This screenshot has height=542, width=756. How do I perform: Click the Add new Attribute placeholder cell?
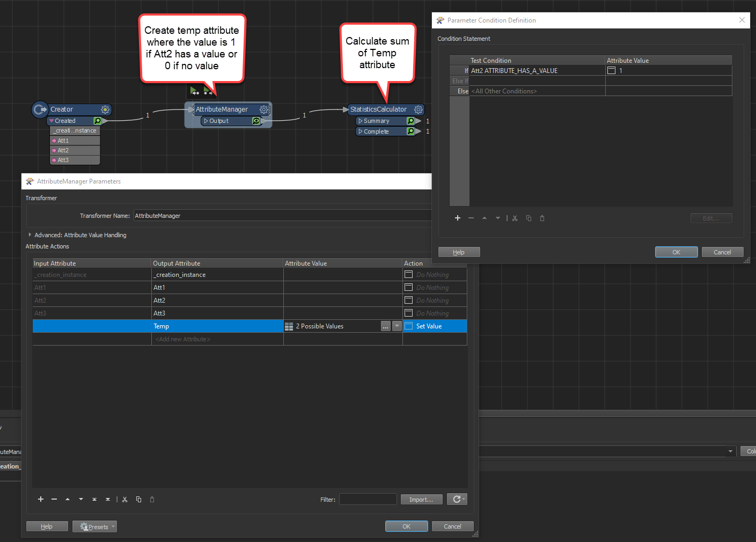pos(217,339)
